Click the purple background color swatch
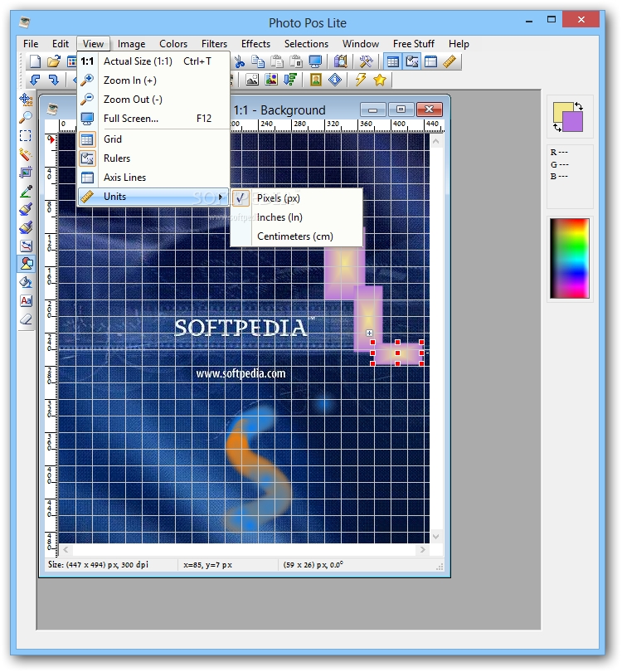 pos(574,123)
